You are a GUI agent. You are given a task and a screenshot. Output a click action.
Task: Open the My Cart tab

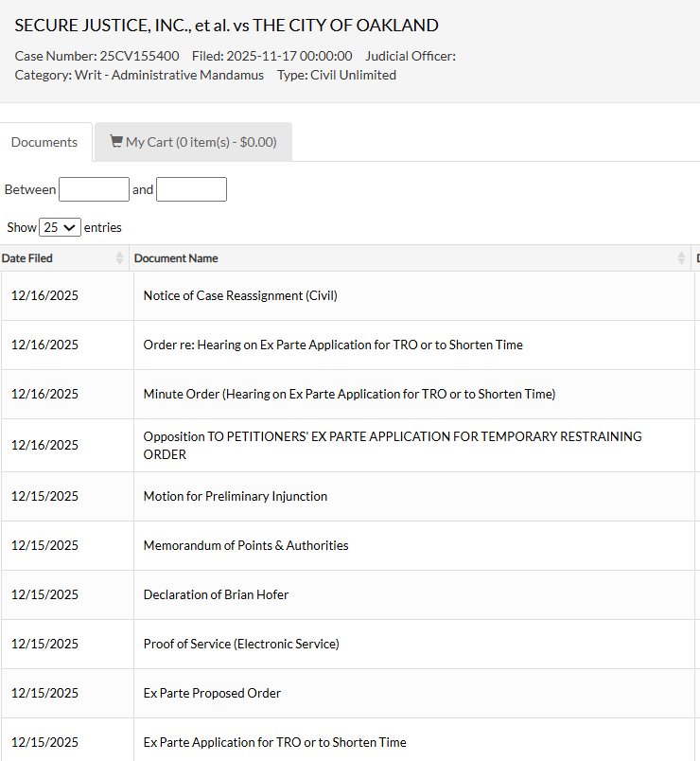[x=194, y=142]
